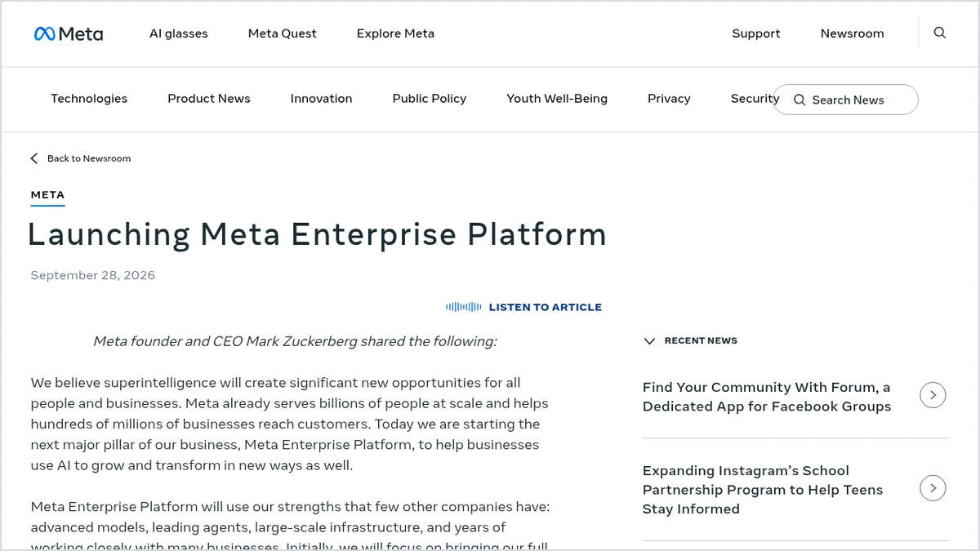
Task: Click the Recent News heading text
Action: tap(701, 340)
